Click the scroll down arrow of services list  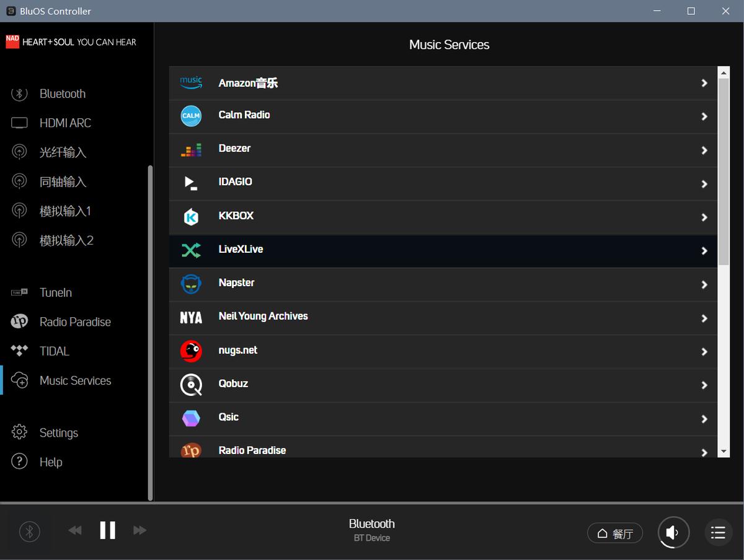point(724,452)
